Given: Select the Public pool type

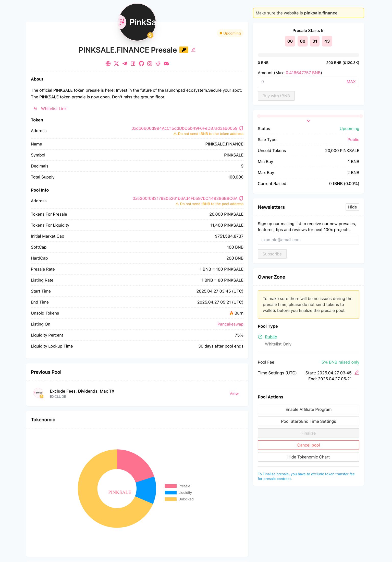Looking at the screenshot, I should tap(271, 337).
